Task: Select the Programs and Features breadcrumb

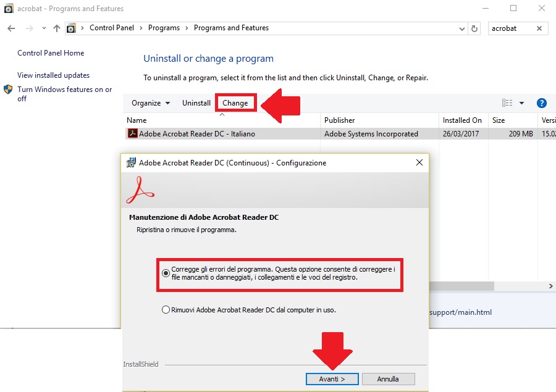Action: coord(231,28)
